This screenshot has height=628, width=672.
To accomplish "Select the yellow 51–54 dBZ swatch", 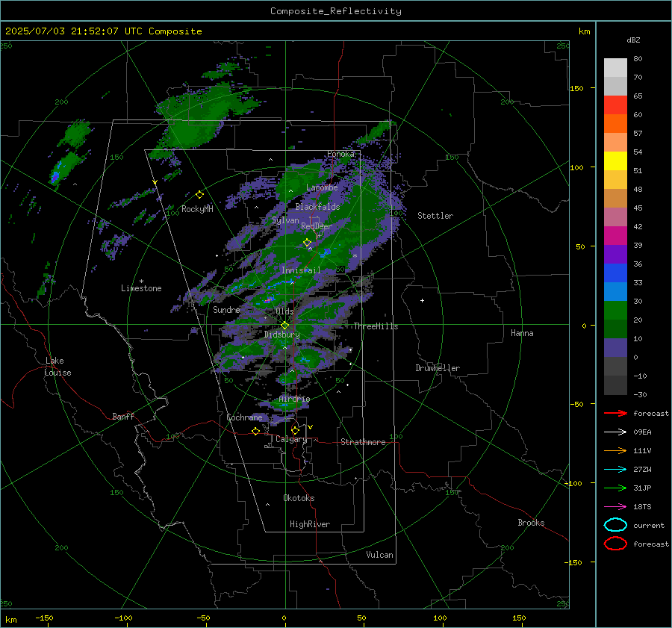I will pos(615,161).
